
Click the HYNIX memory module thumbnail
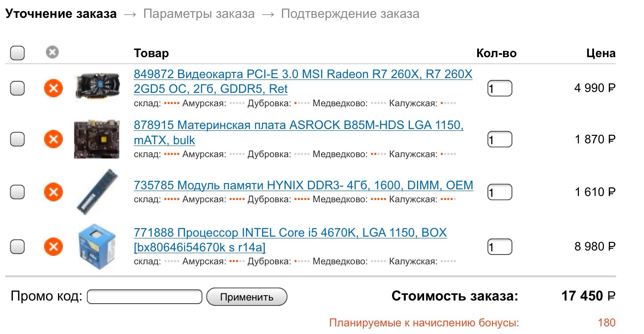[97, 192]
